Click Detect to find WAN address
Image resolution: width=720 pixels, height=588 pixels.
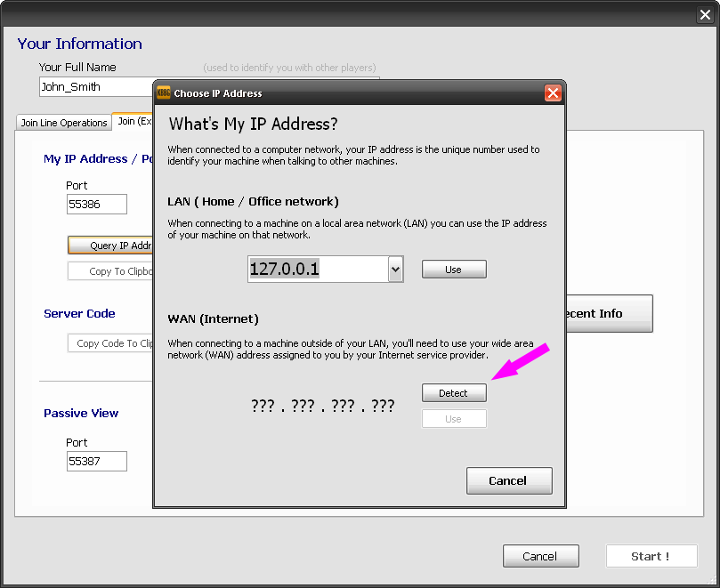coord(454,392)
